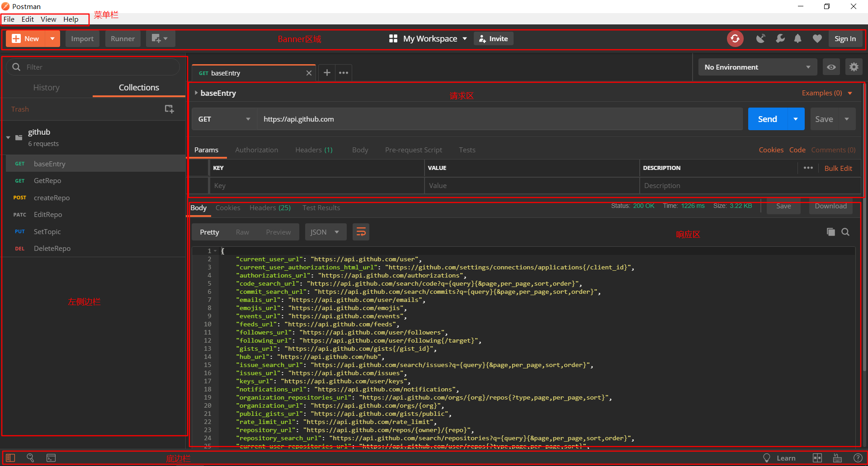
Task: Send the request
Action: [x=768, y=119]
